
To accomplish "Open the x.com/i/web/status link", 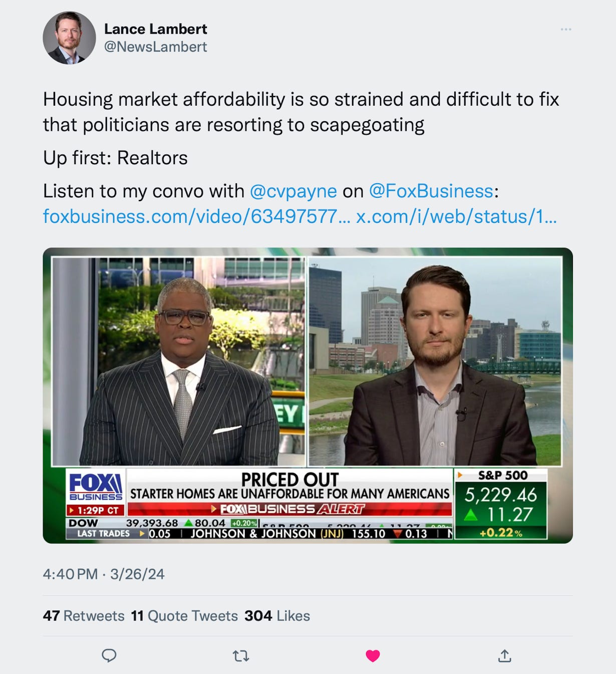I will tap(456, 216).
